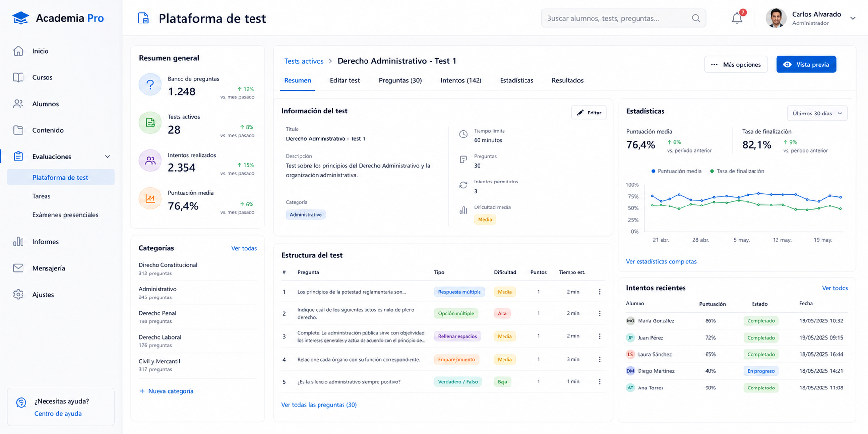
Task: Toggle the Puntuación media legend item
Action: (676, 171)
